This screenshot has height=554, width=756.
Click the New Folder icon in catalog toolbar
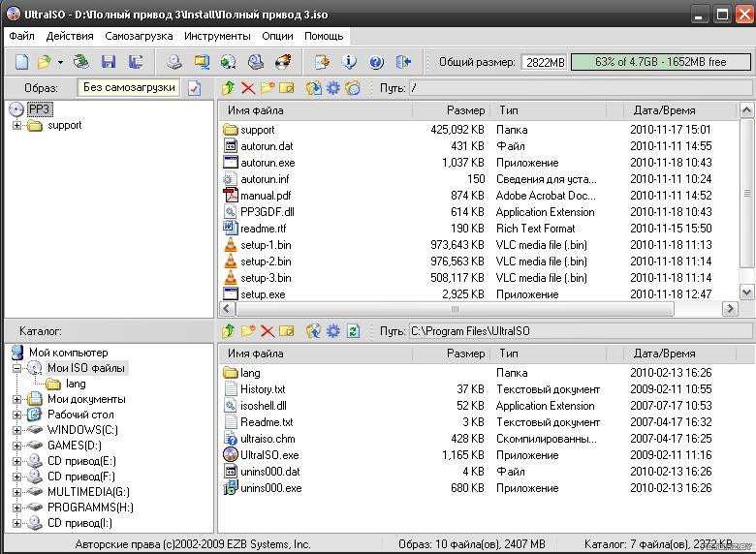pos(248,331)
